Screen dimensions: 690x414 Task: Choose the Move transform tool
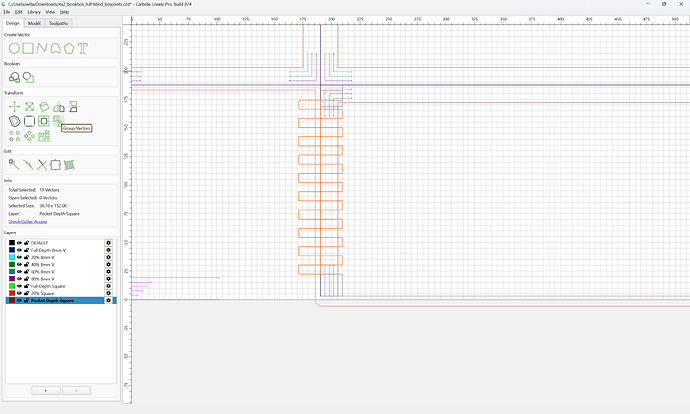click(x=15, y=106)
